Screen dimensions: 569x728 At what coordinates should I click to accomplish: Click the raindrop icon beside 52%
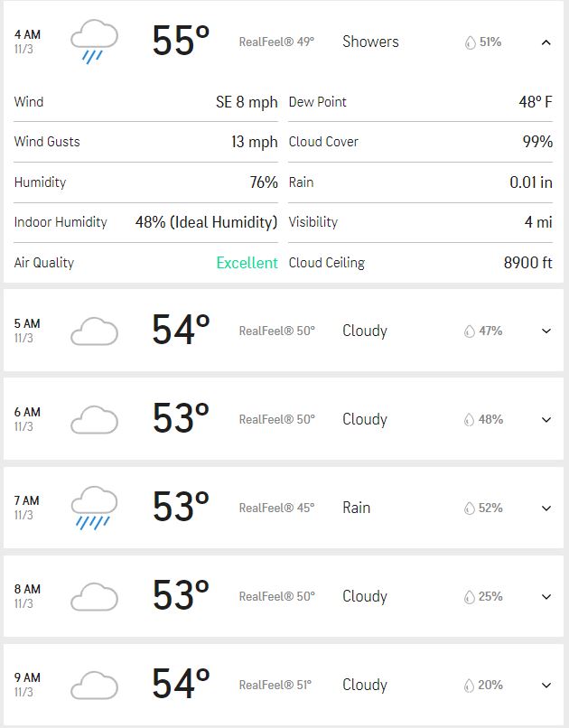(470, 508)
